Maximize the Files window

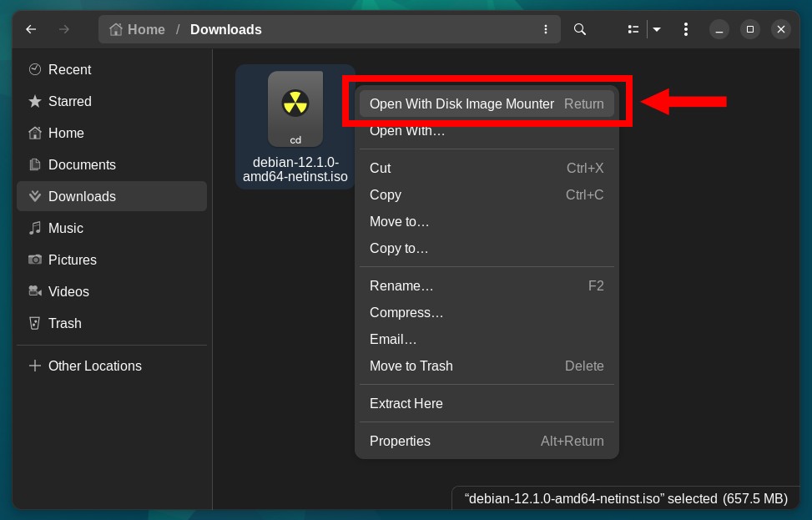(750, 29)
